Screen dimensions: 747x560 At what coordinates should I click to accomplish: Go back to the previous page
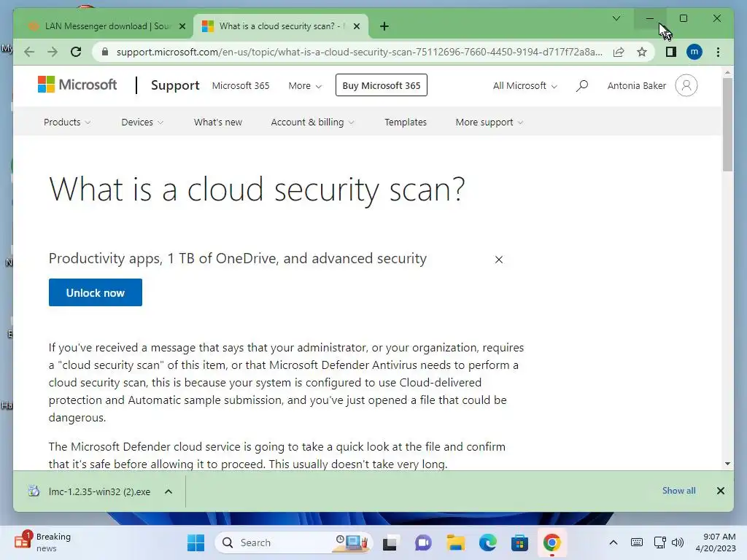pos(29,52)
